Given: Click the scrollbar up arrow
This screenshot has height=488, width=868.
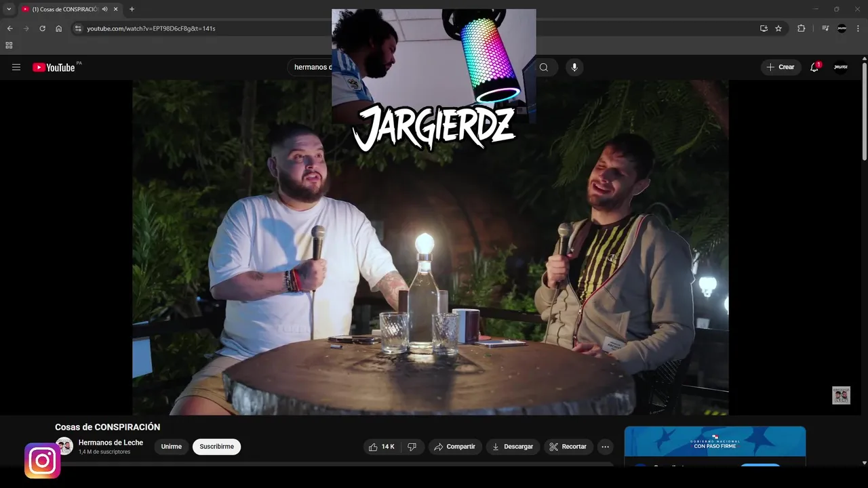Looking at the screenshot, I should tap(865, 59).
